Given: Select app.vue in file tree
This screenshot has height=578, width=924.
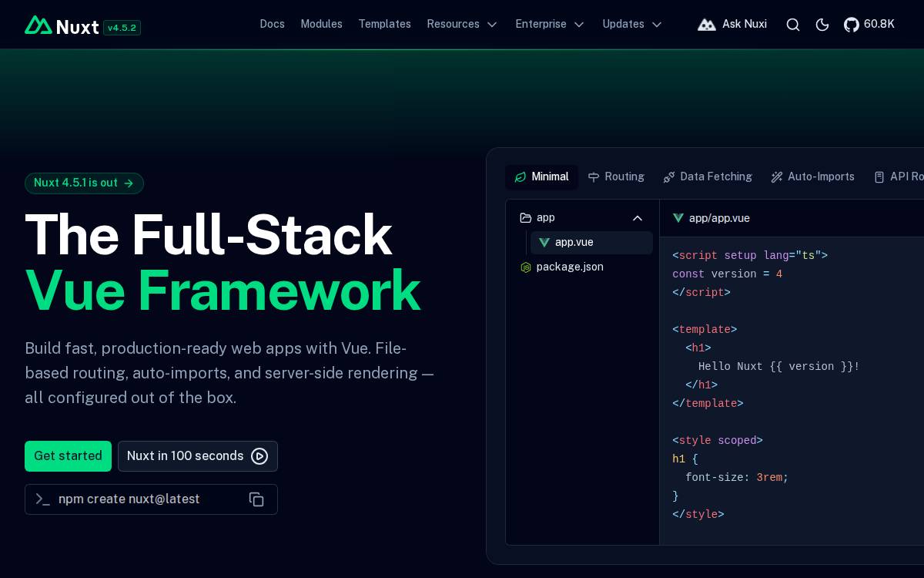Looking at the screenshot, I should point(591,243).
